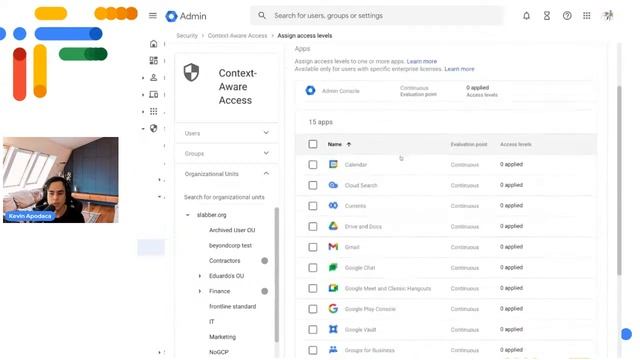640x360 pixels.
Task: Click the Gmail app icon
Action: click(x=333, y=247)
